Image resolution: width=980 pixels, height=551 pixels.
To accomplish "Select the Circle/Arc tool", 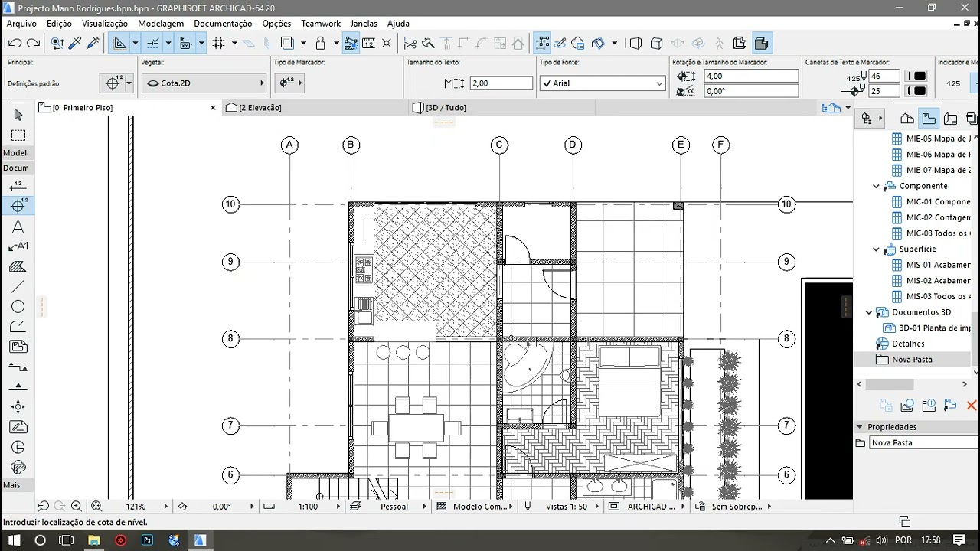I will [x=18, y=307].
